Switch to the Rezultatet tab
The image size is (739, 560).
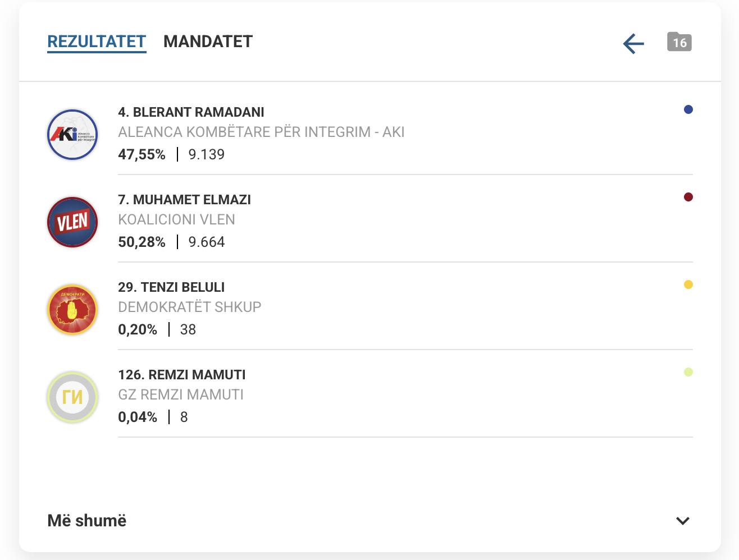coord(97,42)
